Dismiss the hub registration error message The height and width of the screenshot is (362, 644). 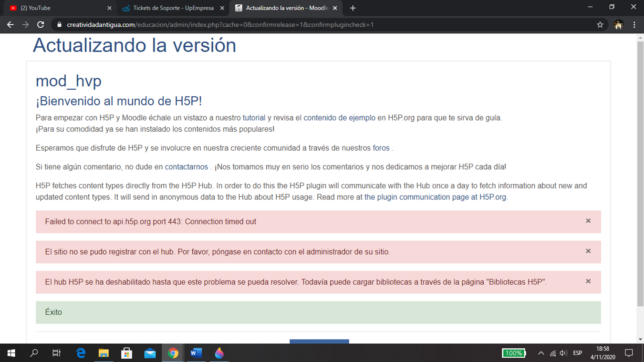coord(588,251)
